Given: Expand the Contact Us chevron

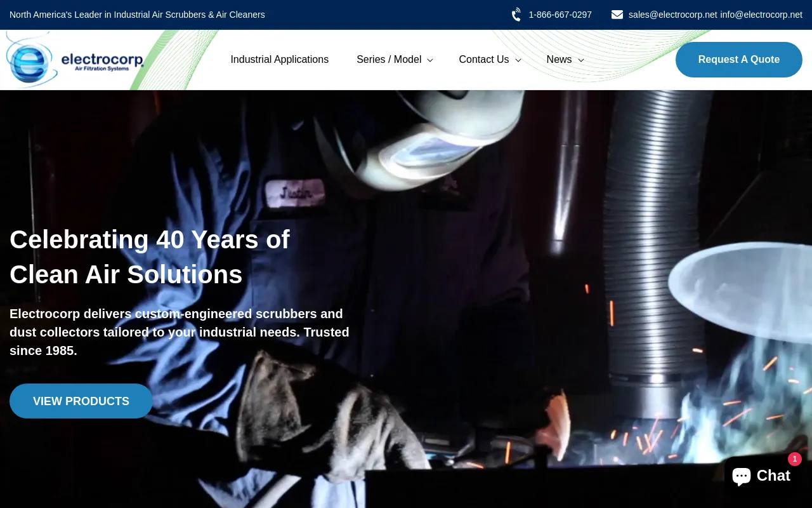Looking at the screenshot, I should pyautogui.click(x=518, y=60).
